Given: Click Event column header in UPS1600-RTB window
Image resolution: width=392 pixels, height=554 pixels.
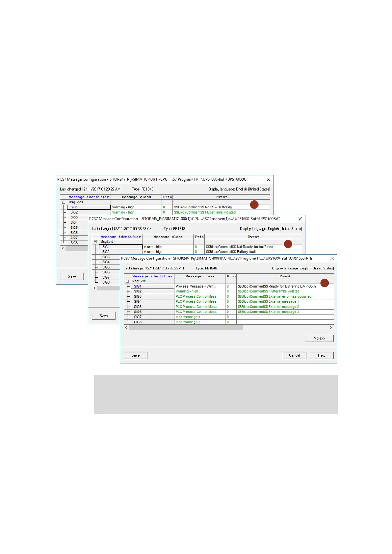Looking at the screenshot, I should 285,276.
